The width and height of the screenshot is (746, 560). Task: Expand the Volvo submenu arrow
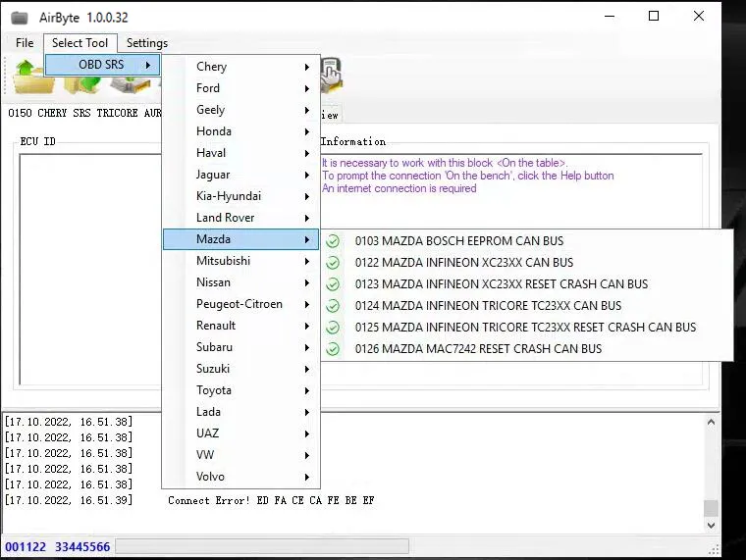pyautogui.click(x=306, y=477)
